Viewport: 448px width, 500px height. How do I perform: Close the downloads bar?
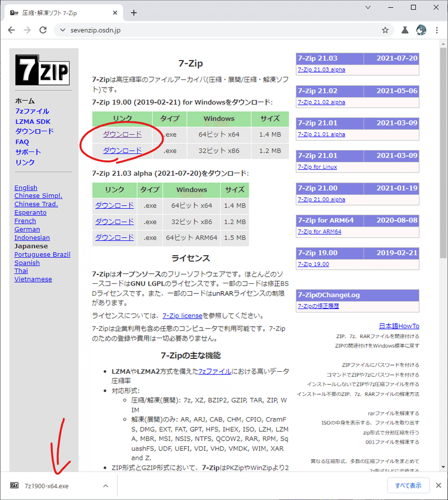[x=438, y=485]
